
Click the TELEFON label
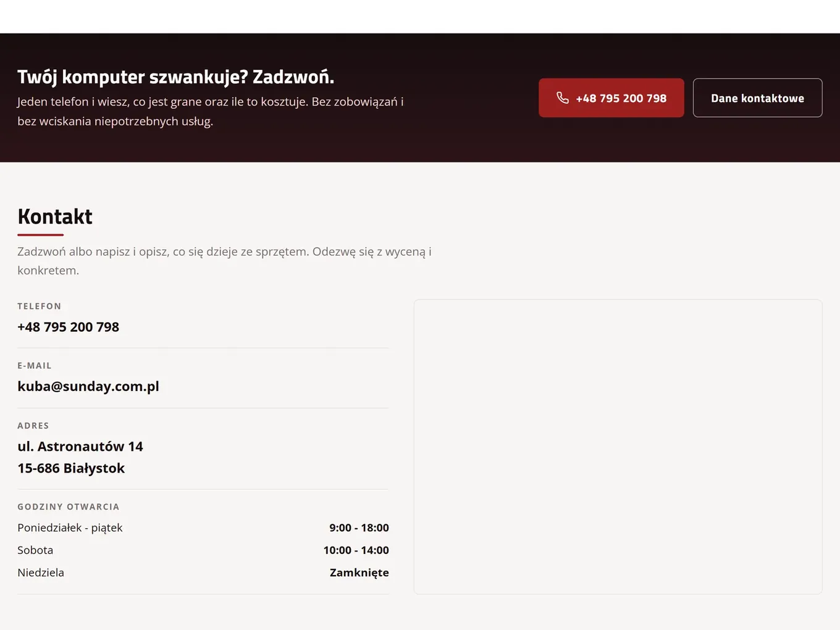(x=40, y=306)
